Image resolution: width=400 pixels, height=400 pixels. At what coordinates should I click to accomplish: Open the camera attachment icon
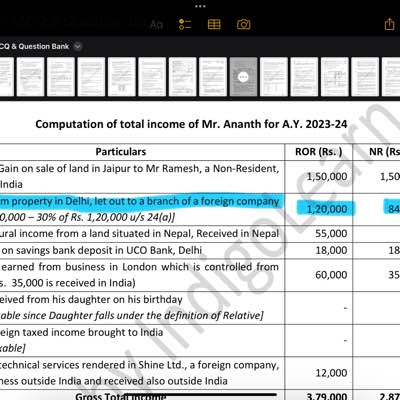click(x=244, y=24)
